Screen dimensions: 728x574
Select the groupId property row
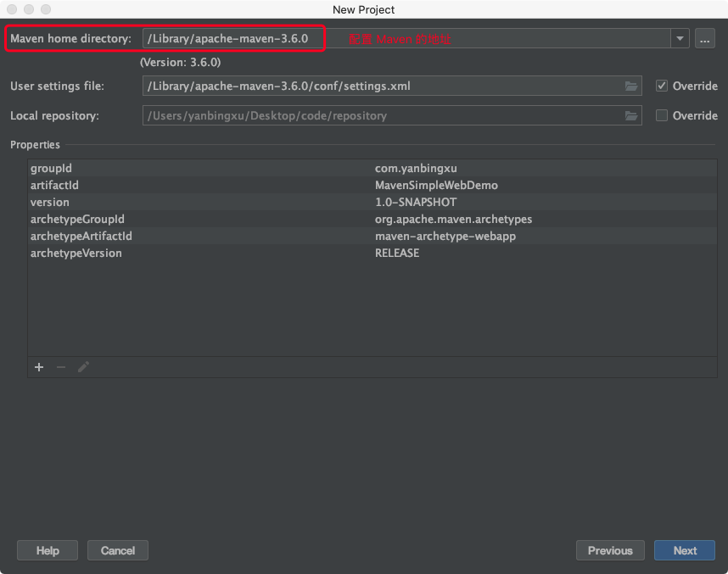click(372, 168)
